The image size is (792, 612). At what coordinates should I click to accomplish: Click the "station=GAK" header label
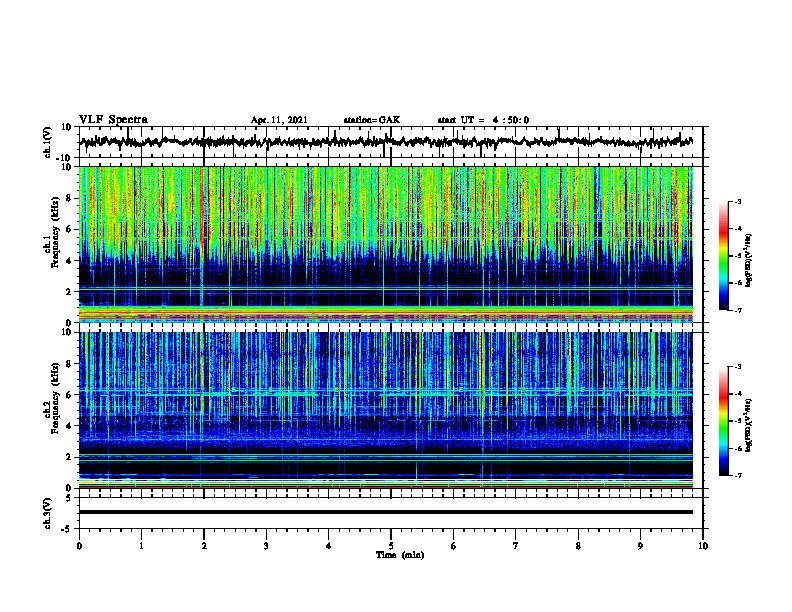coord(372,120)
